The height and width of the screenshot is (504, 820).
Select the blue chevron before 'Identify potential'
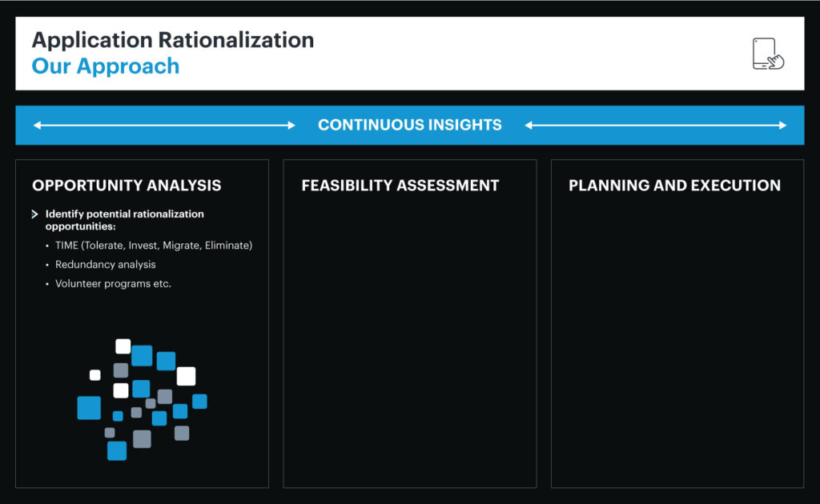34,214
